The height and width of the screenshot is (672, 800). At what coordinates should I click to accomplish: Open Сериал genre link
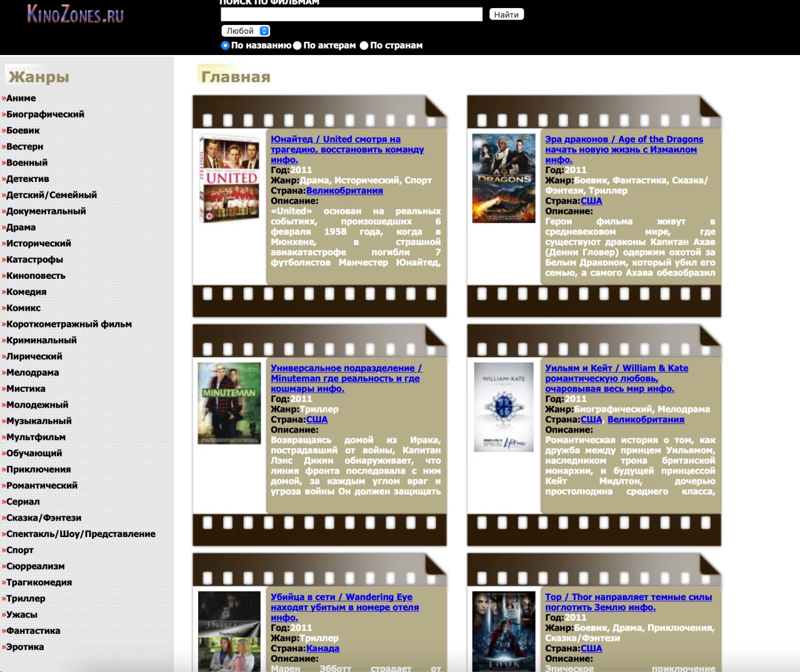point(23,502)
